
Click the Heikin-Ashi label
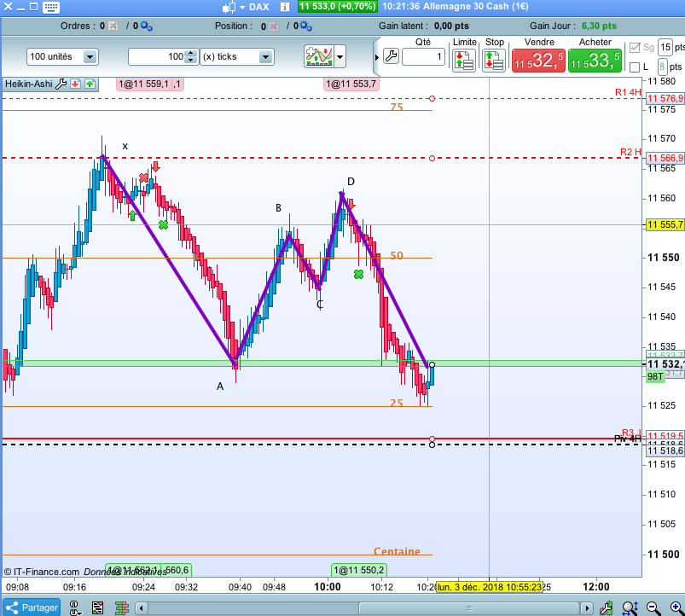(28, 84)
